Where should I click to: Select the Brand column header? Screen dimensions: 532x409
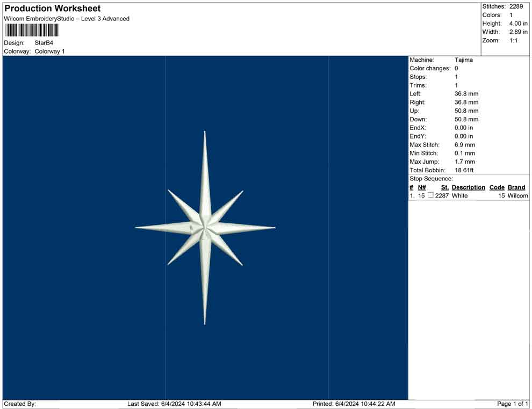point(516,187)
